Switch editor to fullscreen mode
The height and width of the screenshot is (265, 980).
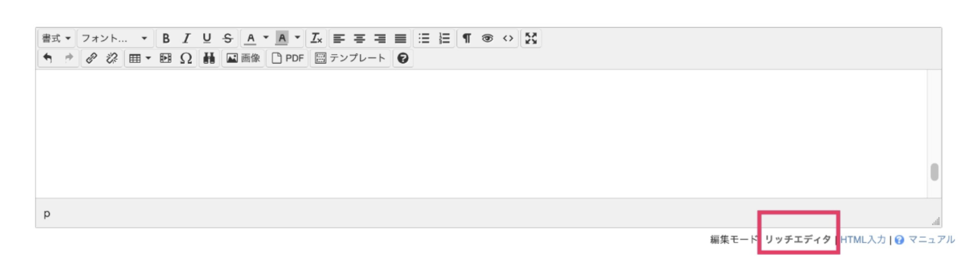point(531,39)
